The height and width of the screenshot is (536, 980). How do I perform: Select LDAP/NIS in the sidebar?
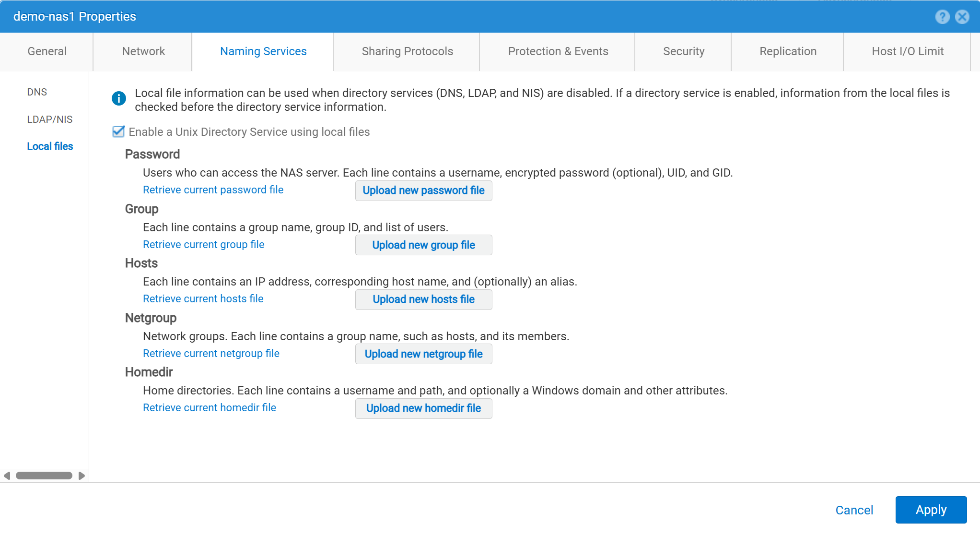tap(50, 119)
